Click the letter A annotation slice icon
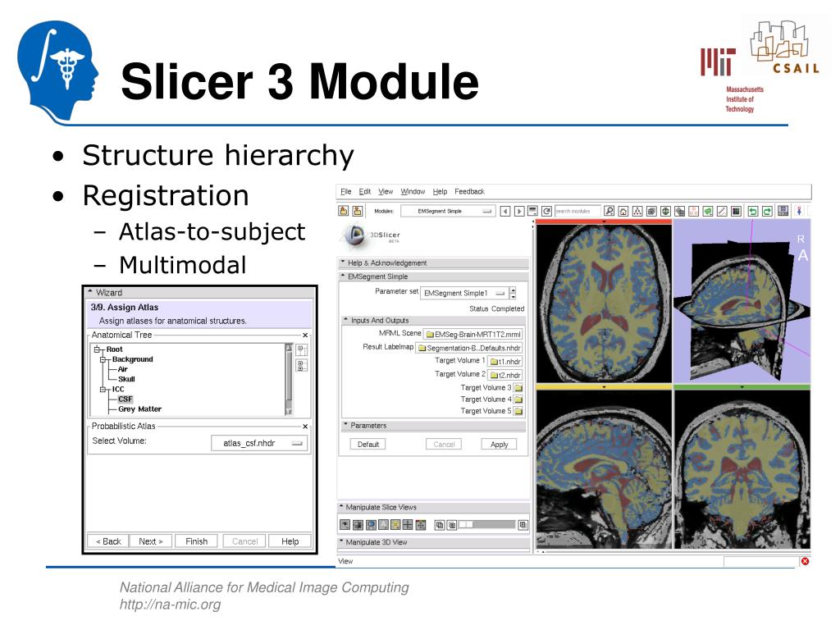The image size is (840, 630). tap(384, 525)
